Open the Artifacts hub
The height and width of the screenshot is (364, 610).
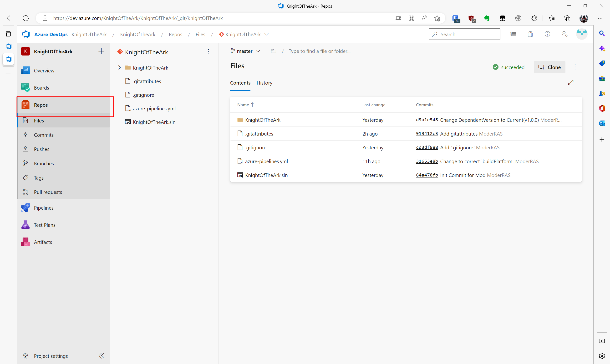43,242
